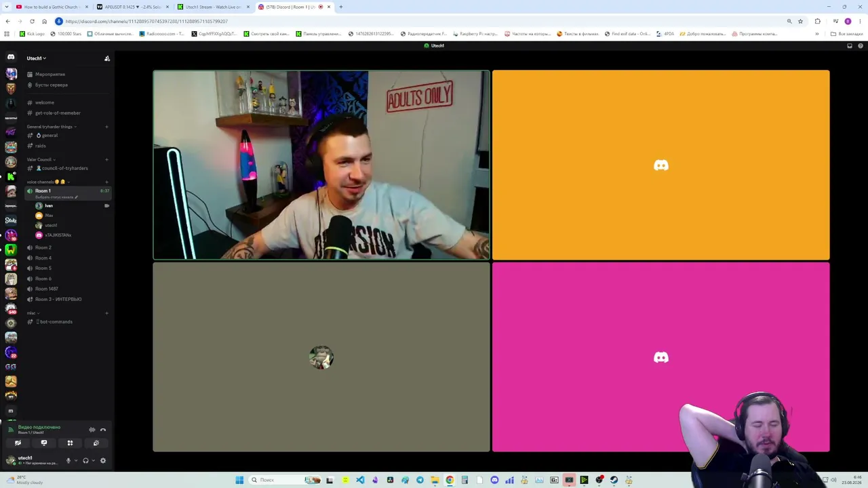868x488 pixels.
Task: Focus the orange participant tile
Action: (x=660, y=165)
